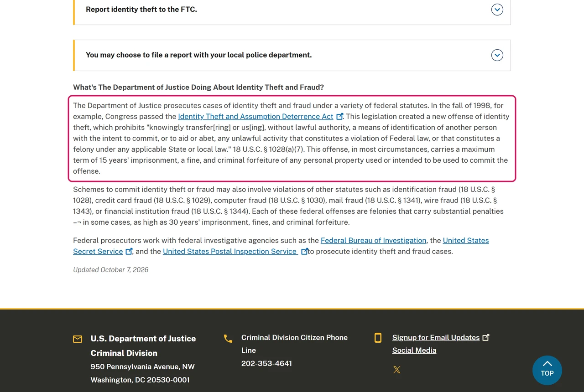The image size is (584, 392).
Task: Open the 'Report identity theft to the FTC.' accordion heading
Action: coord(141,9)
